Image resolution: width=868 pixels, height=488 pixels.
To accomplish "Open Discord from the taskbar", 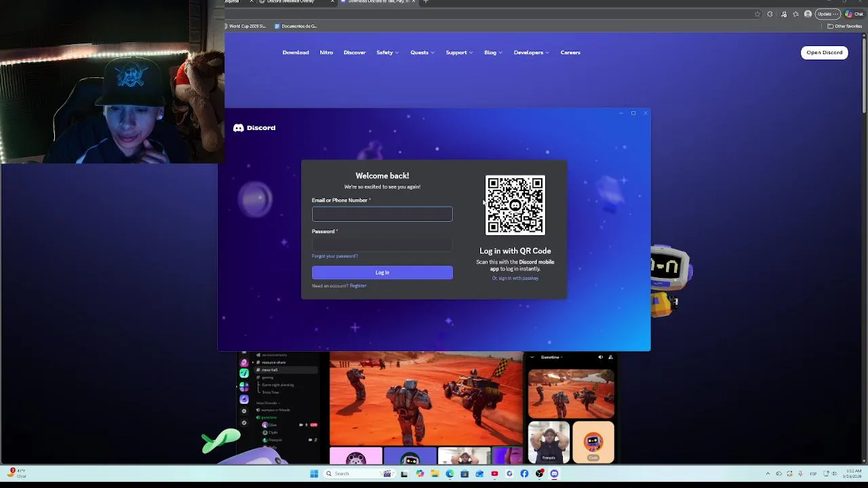I will (x=554, y=474).
